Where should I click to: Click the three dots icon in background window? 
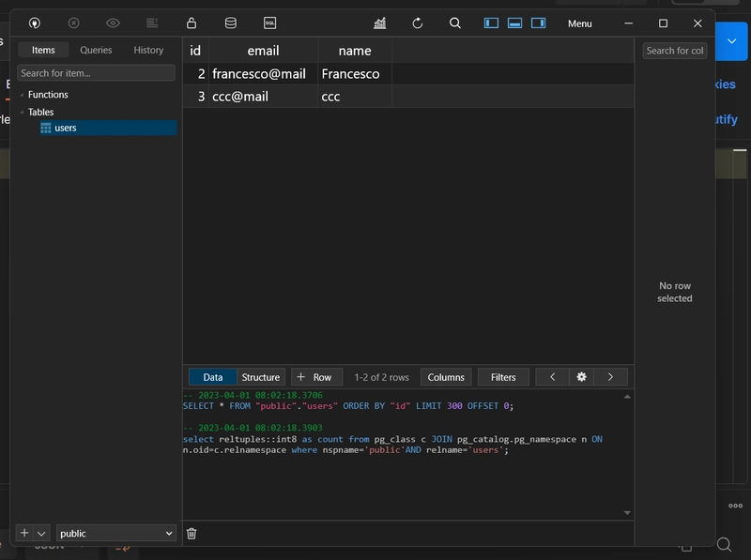click(x=735, y=506)
